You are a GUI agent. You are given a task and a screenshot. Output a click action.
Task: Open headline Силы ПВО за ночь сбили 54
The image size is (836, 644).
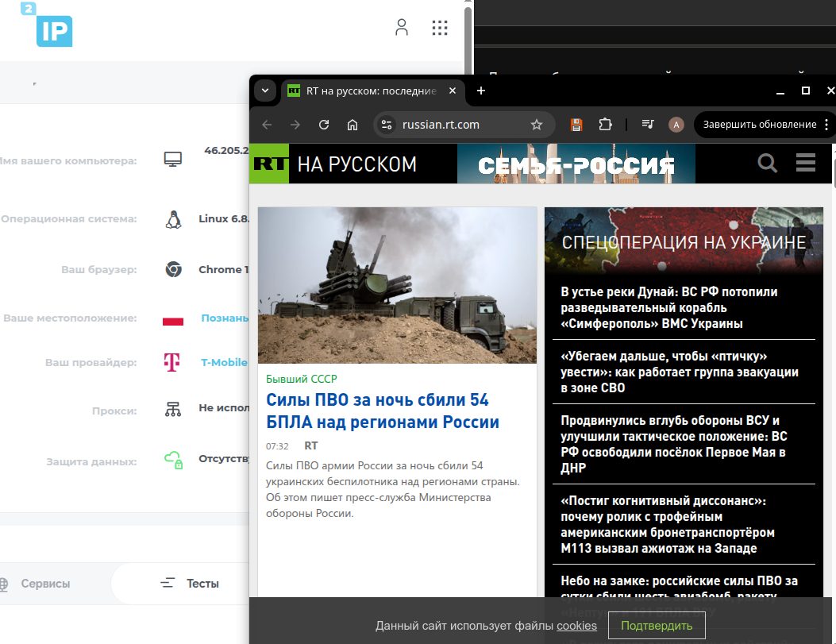click(x=383, y=411)
